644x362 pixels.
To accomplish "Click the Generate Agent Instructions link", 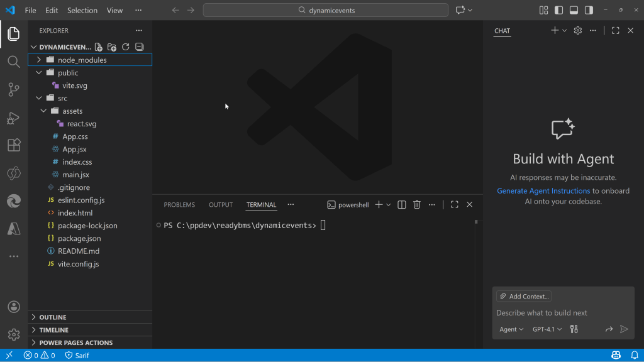I will click(543, 190).
